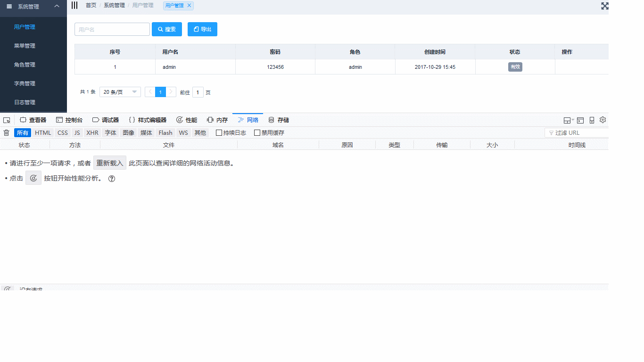Click the 传输 network column header
Viewport: 644px width, 362px height.
[442, 145]
